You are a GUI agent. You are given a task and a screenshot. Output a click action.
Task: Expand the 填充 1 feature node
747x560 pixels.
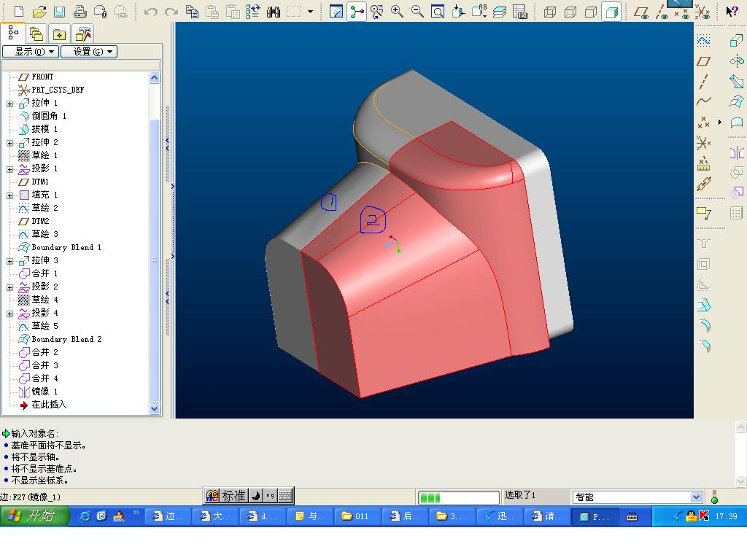10,195
